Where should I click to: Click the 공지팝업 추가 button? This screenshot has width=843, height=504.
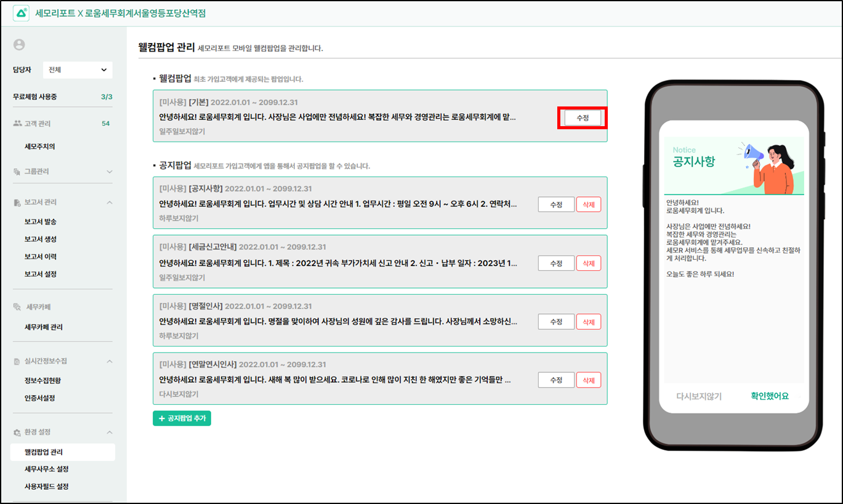(x=182, y=418)
